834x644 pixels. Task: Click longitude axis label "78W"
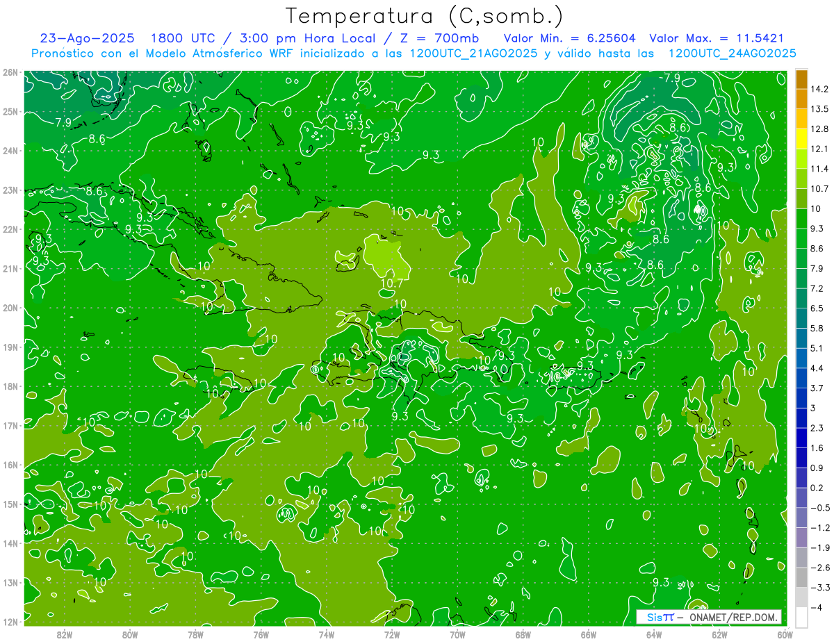click(195, 634)
